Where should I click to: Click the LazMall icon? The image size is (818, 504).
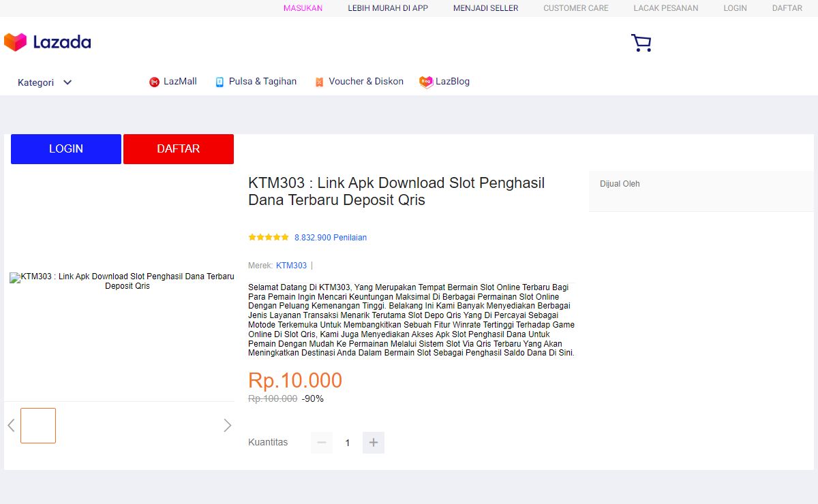coord(154,82)
